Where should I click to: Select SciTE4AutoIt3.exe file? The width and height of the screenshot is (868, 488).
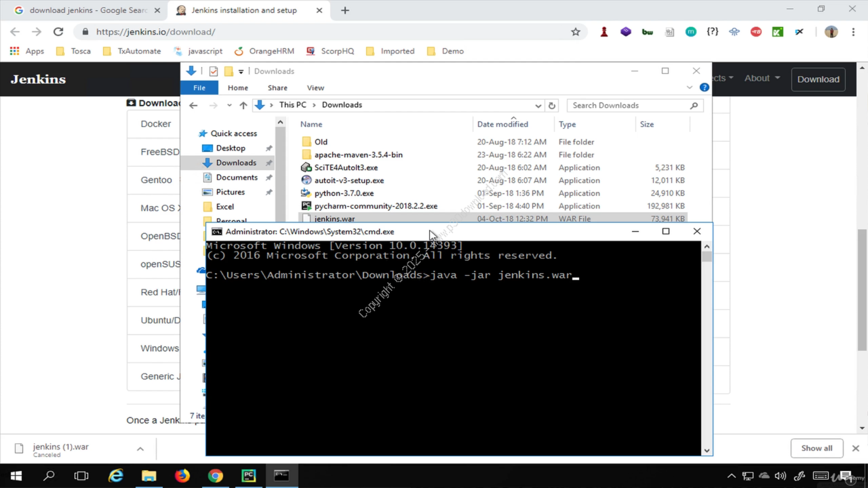[x=346, y=167]
